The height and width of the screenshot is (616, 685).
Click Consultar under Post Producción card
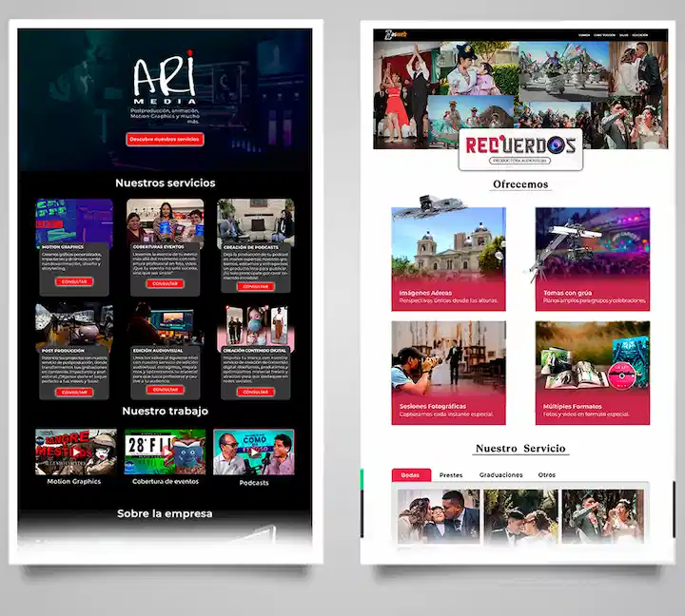(x=74, y=392)
